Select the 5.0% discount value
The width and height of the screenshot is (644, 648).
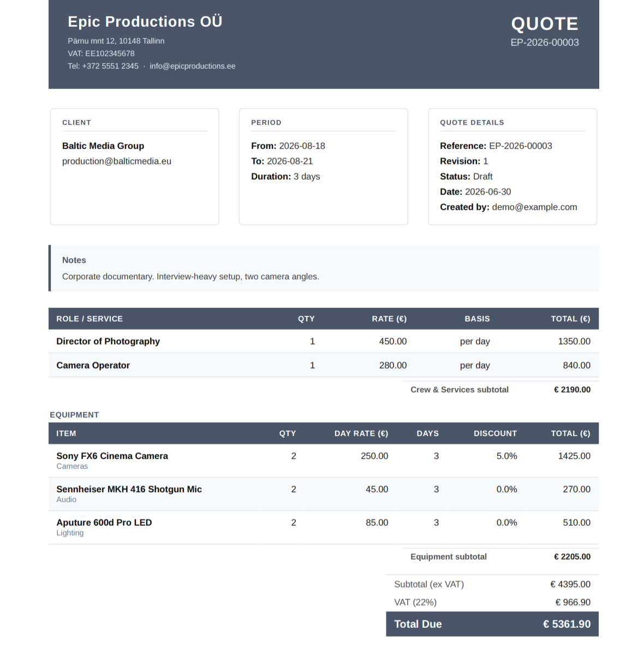tap(506, 456)
